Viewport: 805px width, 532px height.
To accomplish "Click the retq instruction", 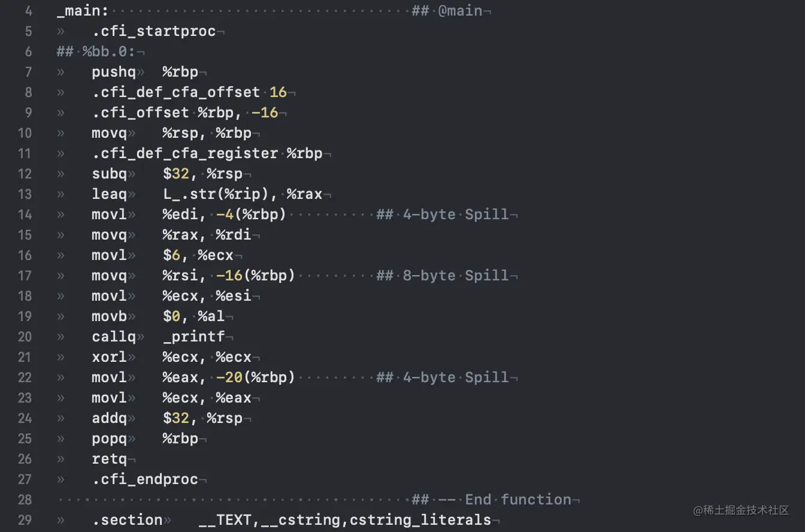I will [x=110, y=459].
